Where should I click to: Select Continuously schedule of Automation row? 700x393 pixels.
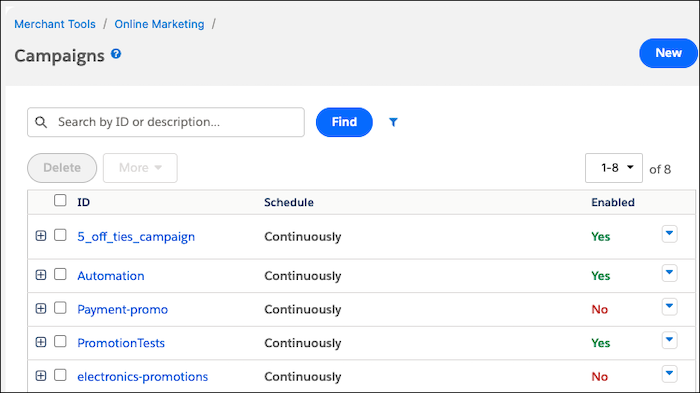[x=303, y=276]
